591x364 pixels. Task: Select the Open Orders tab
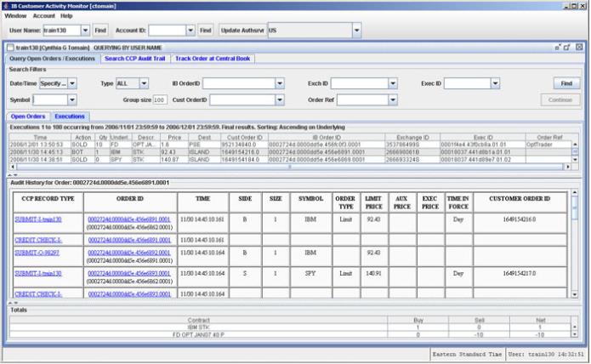click(28, 116)
